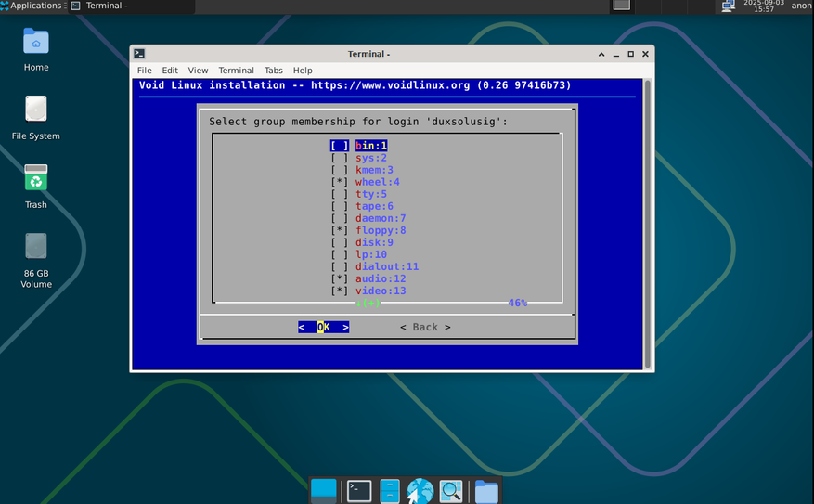814x504 pixels.
Task: Open the Help menu
Action: tap(303, 70)
